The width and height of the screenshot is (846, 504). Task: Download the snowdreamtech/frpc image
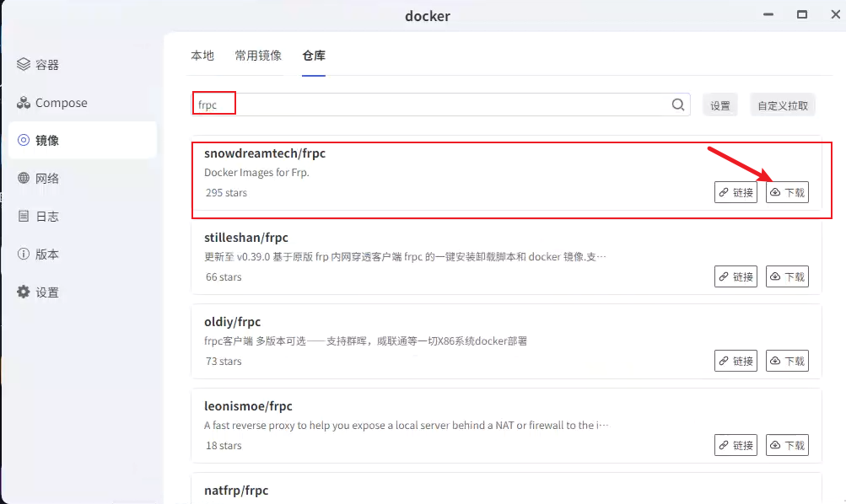point(787,192)
